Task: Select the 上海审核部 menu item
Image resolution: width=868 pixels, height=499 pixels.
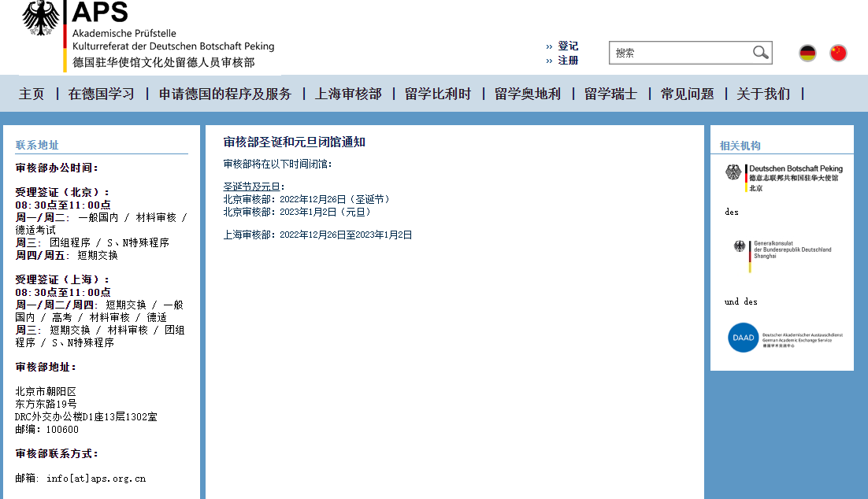Action: pyautogui.click(x=348, y=94)
